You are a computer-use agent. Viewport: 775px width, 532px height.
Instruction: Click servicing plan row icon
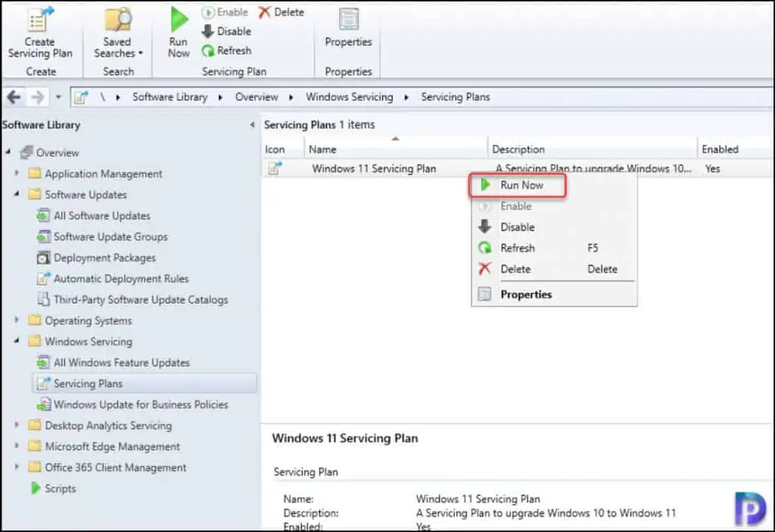[x=275, y=169]
